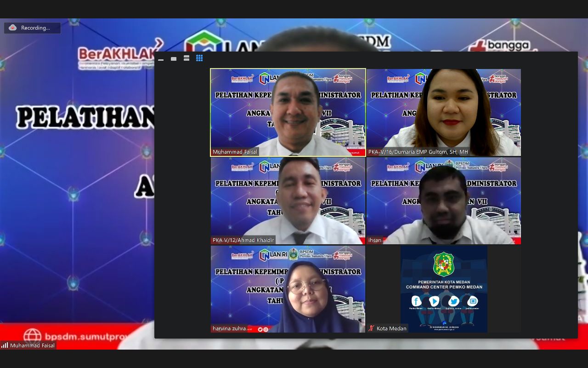The width and height of the screenshot is (588, 368).
Task: Click the "Kota Medan" participant name label
Action: (391, 328)
